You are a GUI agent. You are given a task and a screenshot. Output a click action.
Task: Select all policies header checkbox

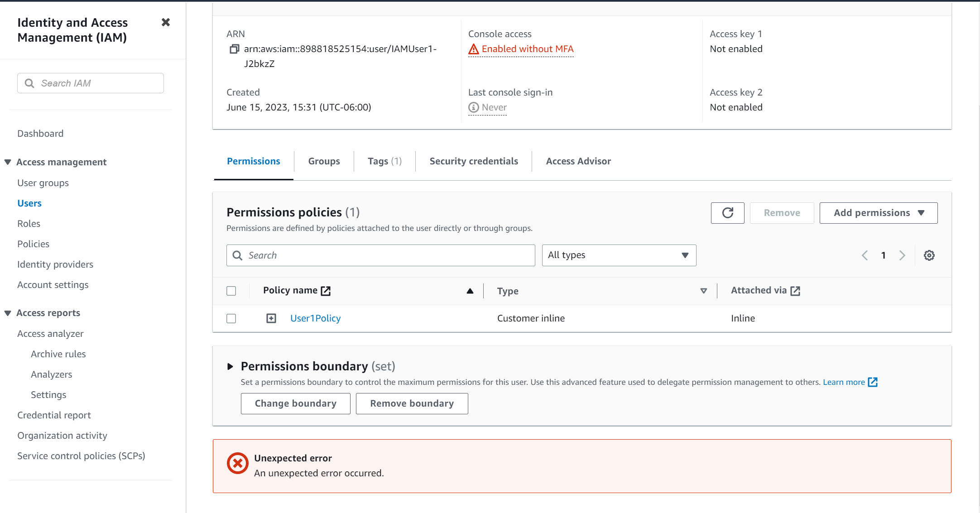231,291
